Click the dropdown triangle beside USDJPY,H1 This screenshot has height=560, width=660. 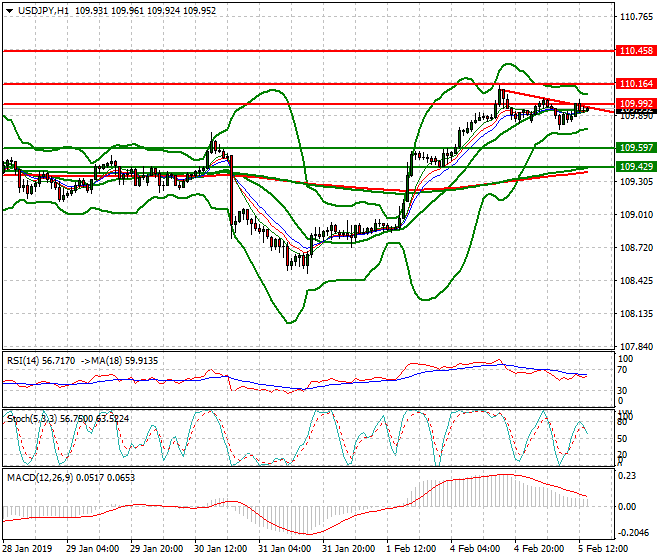click(9, 9)
